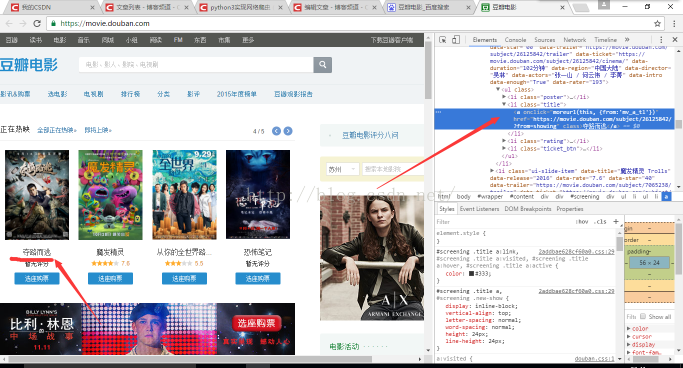Expand the li class="poster" node

point(504,97)
